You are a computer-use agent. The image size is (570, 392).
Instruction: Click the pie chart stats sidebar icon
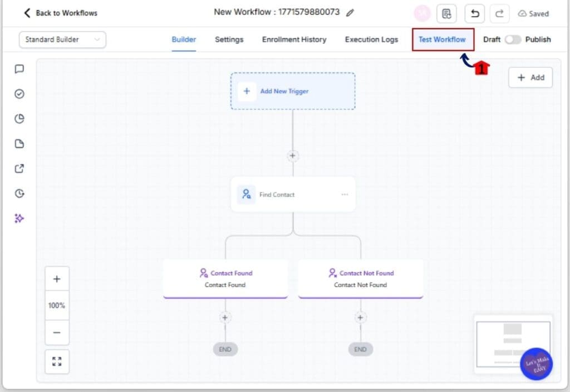[x=19, y=118]
